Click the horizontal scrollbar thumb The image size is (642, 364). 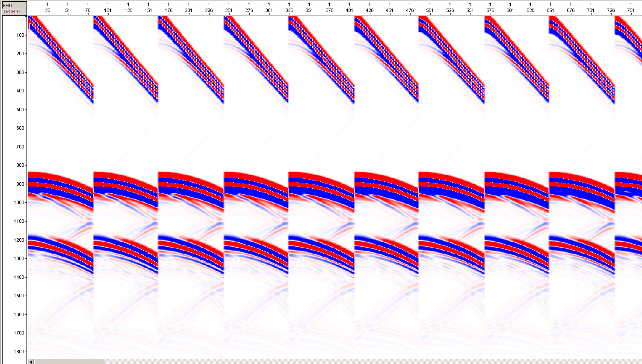point(69,361)
